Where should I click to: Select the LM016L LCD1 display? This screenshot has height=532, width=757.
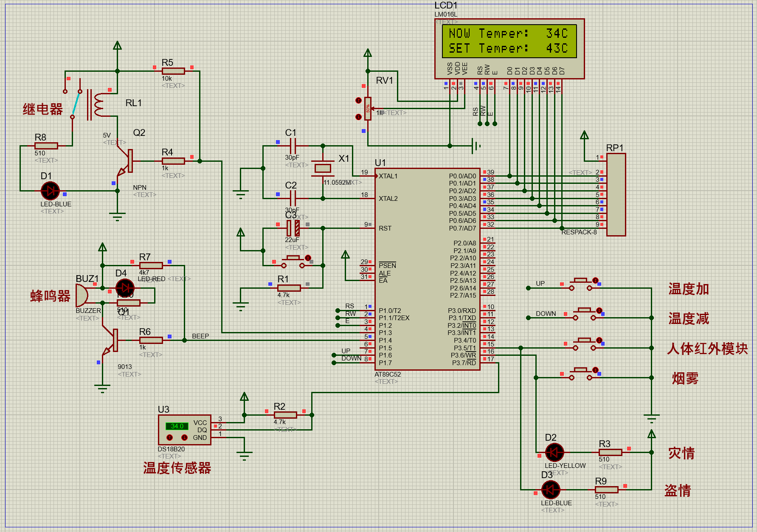point(509,49)
